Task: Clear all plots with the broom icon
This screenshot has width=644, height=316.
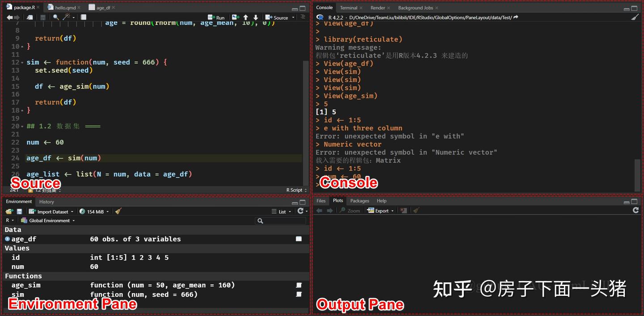Action: tap(416, 210)
